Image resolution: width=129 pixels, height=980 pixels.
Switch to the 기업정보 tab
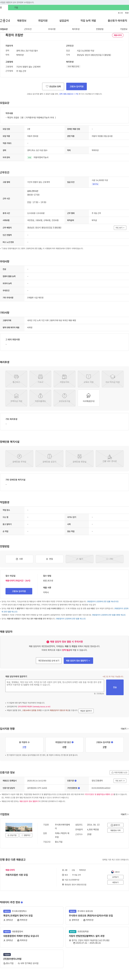tap(124, 29)
